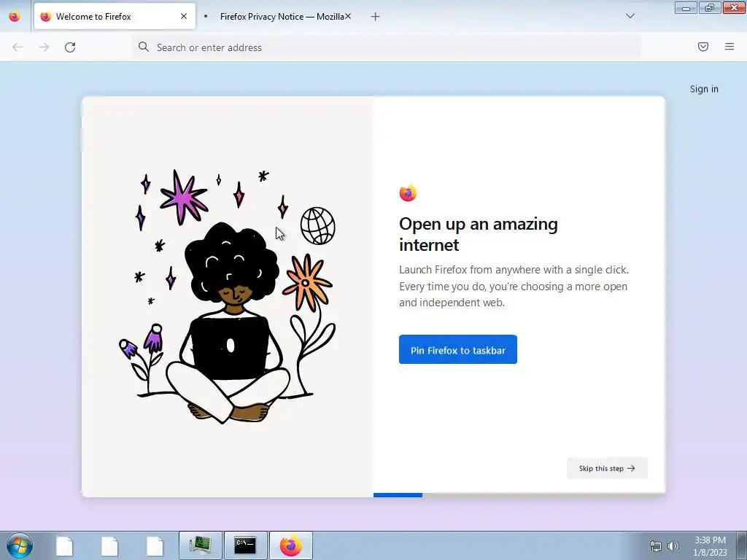Open the green monitor taskbar application

(x=201, y=545)
